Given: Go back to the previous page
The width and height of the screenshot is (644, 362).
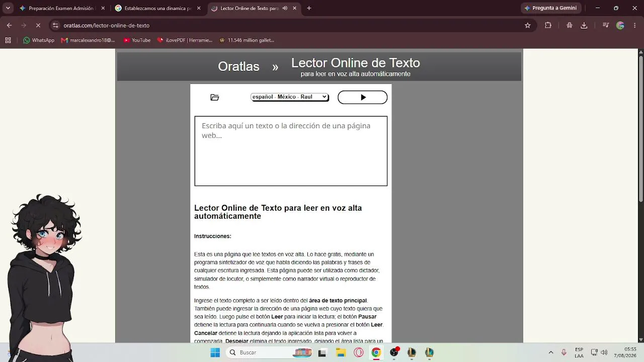Looking at the screenshot, I should tap(9, 25).
